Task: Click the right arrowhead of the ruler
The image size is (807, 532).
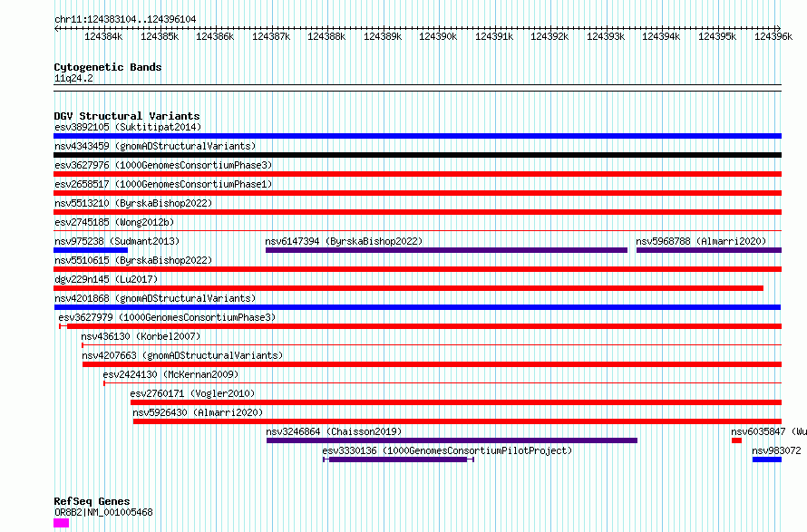Action: [779, 28]
